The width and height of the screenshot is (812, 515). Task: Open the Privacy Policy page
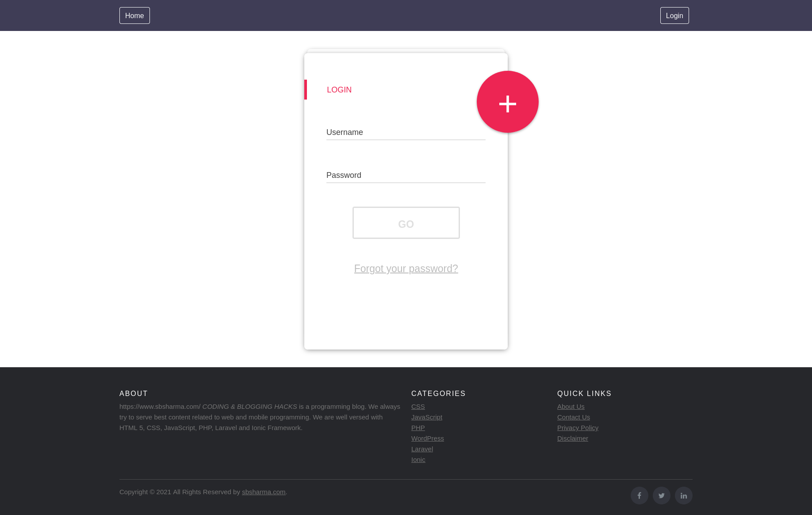578,427
